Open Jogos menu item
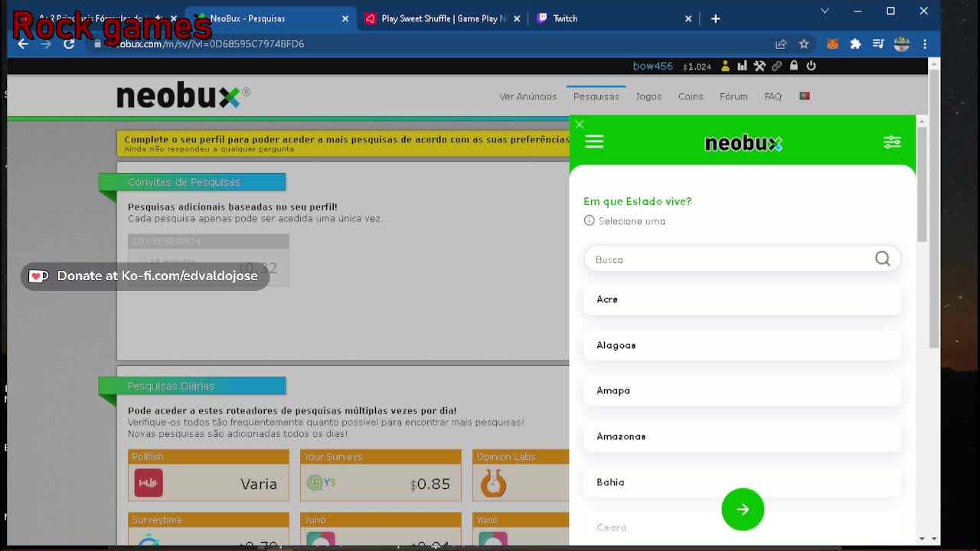Image resolution: width=980 pixels, height=551 pixels. 648,96
